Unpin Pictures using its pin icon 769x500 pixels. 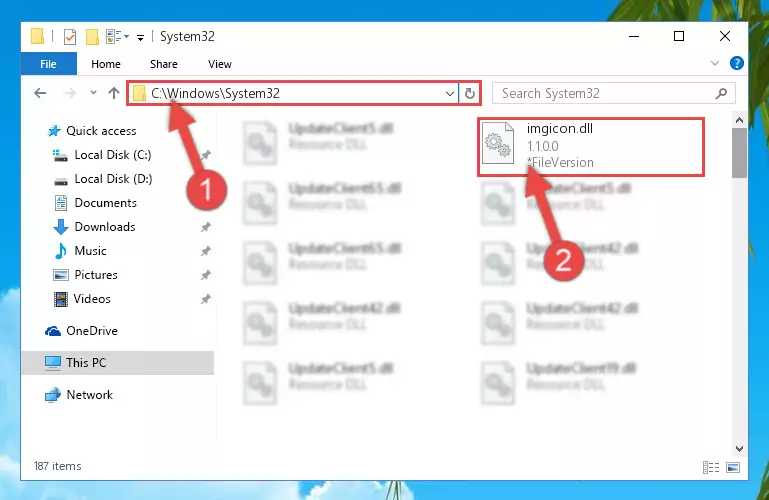pyautogui.click(x=205, y=275)
